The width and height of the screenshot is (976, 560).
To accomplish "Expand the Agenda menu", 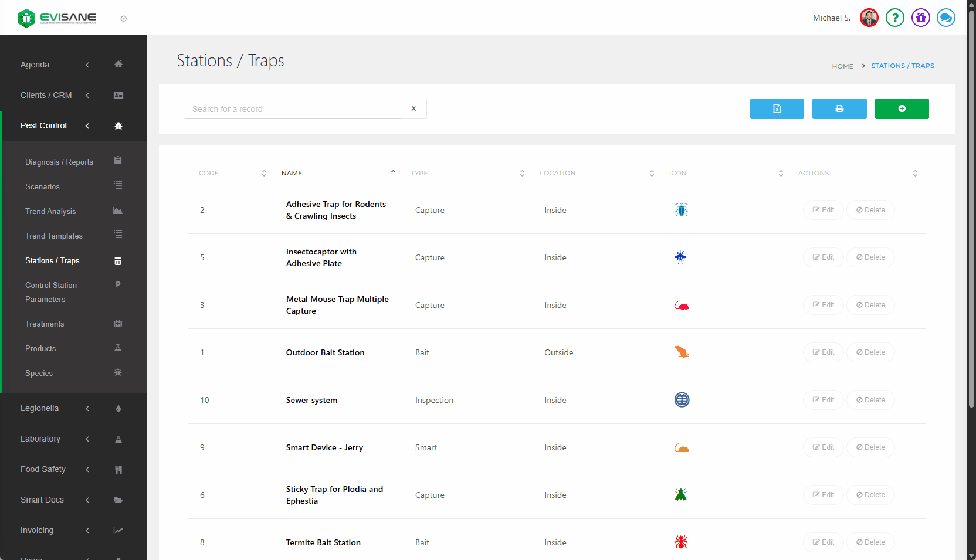I will (73, 65).
